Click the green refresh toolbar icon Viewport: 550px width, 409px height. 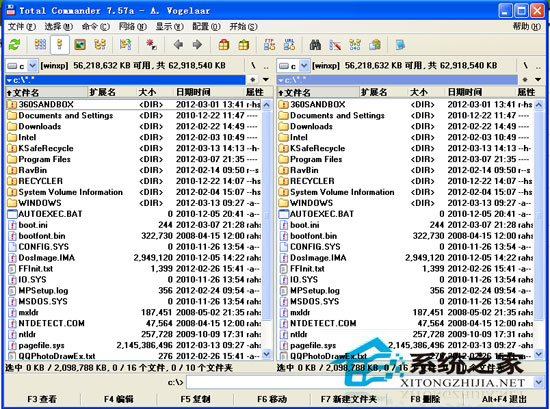coord(14,45)
